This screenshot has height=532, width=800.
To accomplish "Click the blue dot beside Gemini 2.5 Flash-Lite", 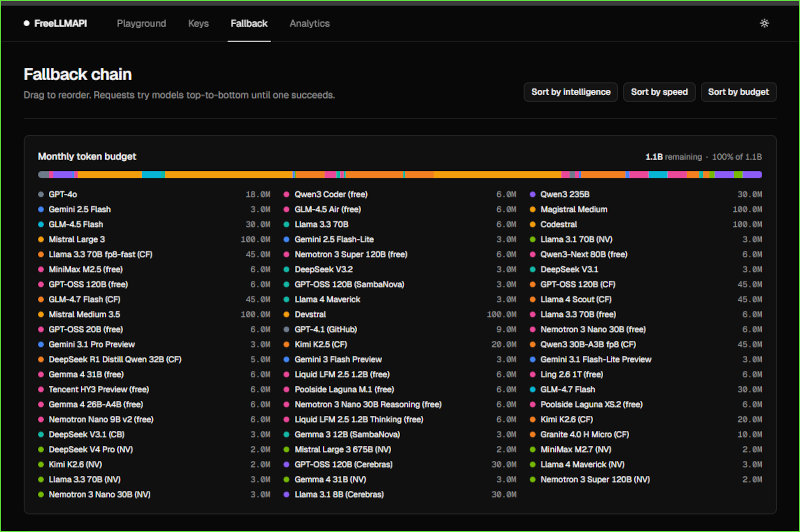I will point(286,239).
